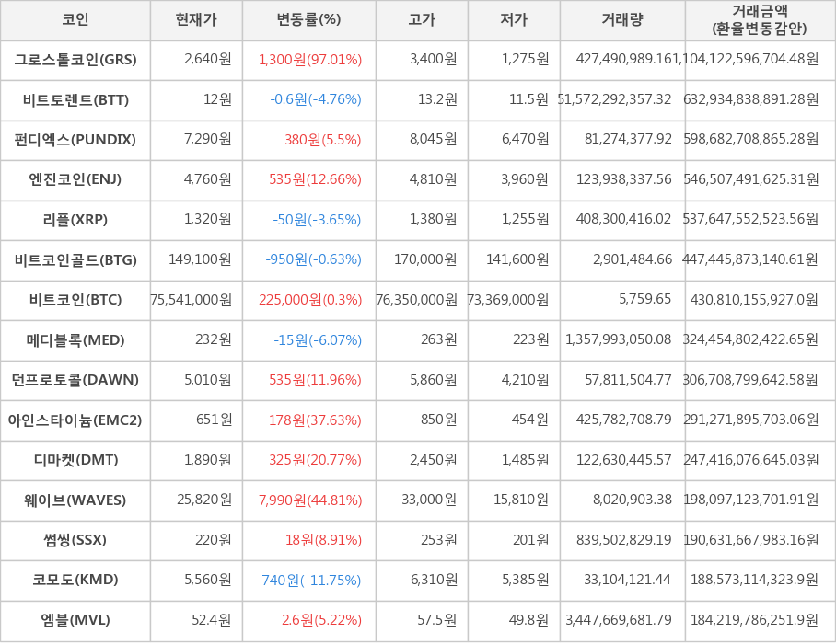Click the 웨이브(WAVES) coin name
This screenshot has width=836, height=644.
tap(75, 500)
